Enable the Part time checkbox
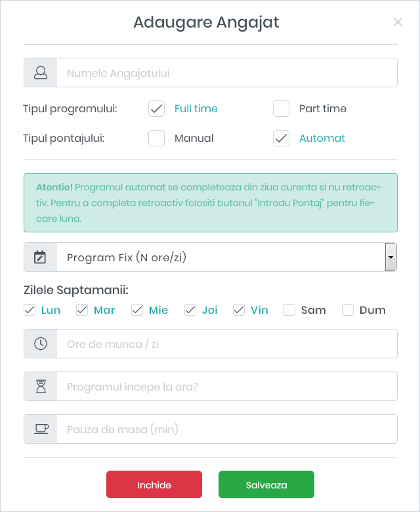Screen dimensions: 420x512 [x=282, y=109]
